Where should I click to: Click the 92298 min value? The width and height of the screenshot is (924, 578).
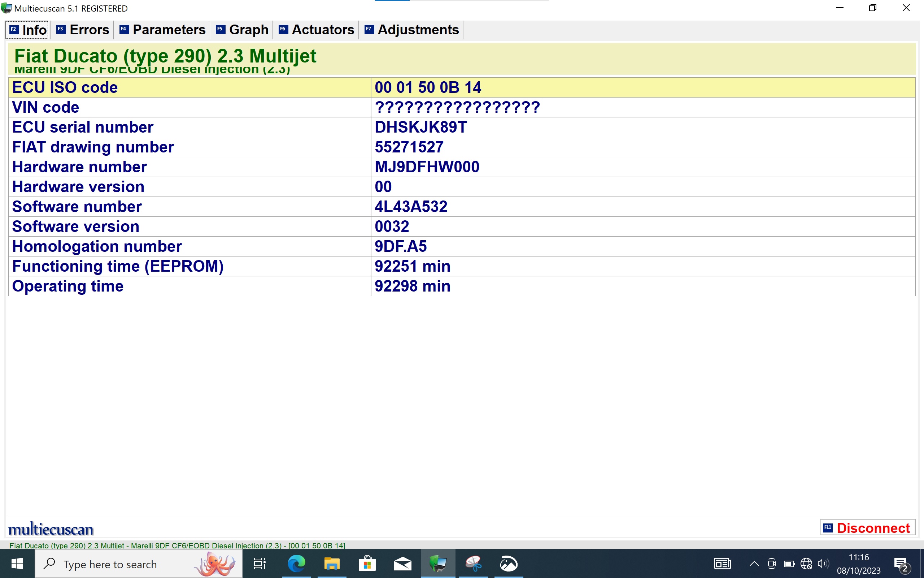click(x=413, y=286)
